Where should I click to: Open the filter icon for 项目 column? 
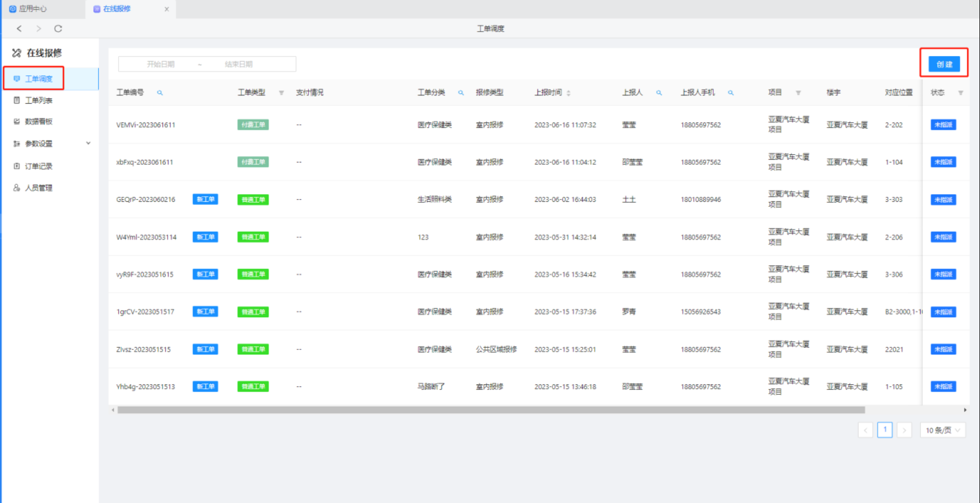(798, 93)
